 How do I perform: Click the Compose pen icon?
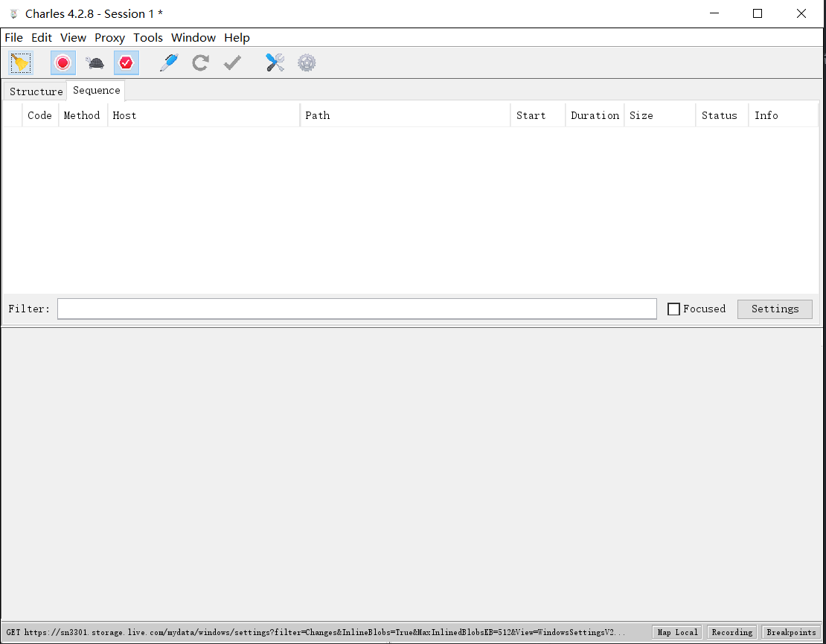[x=169, y=63]
